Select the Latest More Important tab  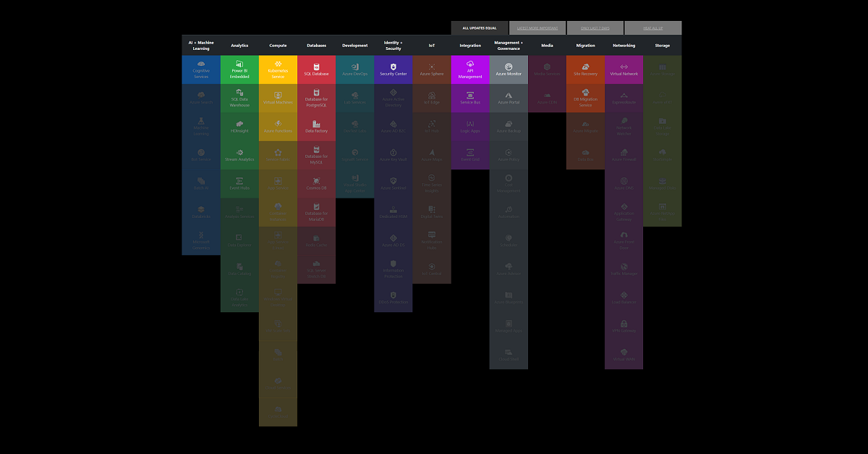click(x=537, y=28)
